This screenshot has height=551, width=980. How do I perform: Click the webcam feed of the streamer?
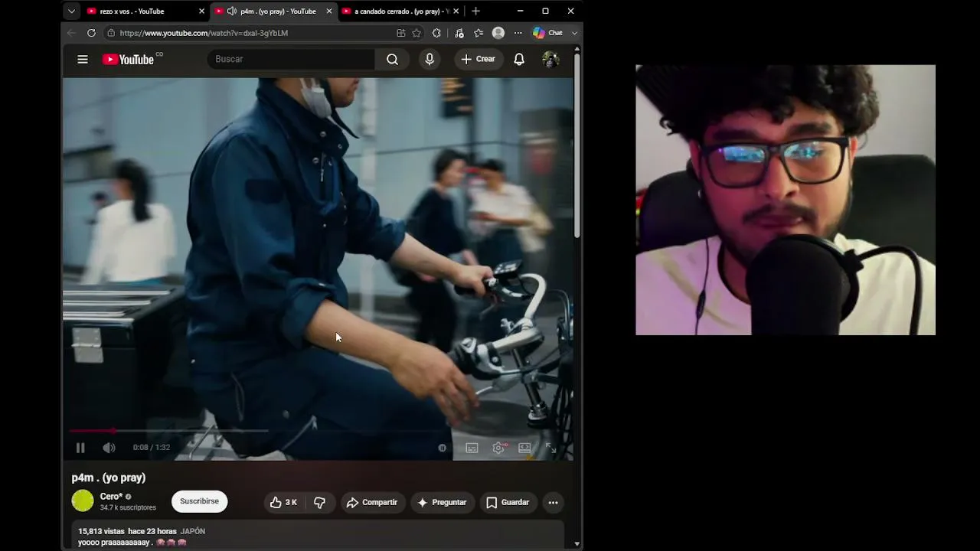coord(786,200)
